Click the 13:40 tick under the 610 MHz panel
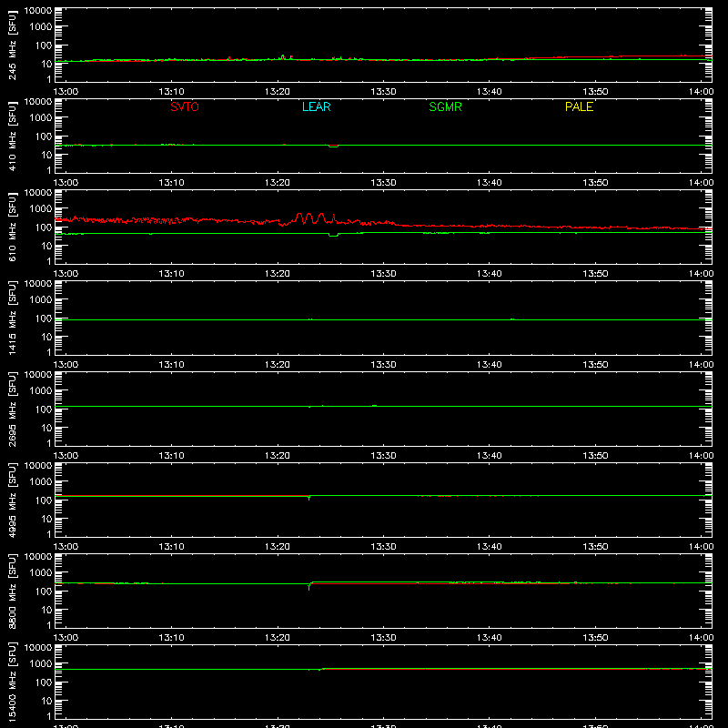 [x=490, y=274]
